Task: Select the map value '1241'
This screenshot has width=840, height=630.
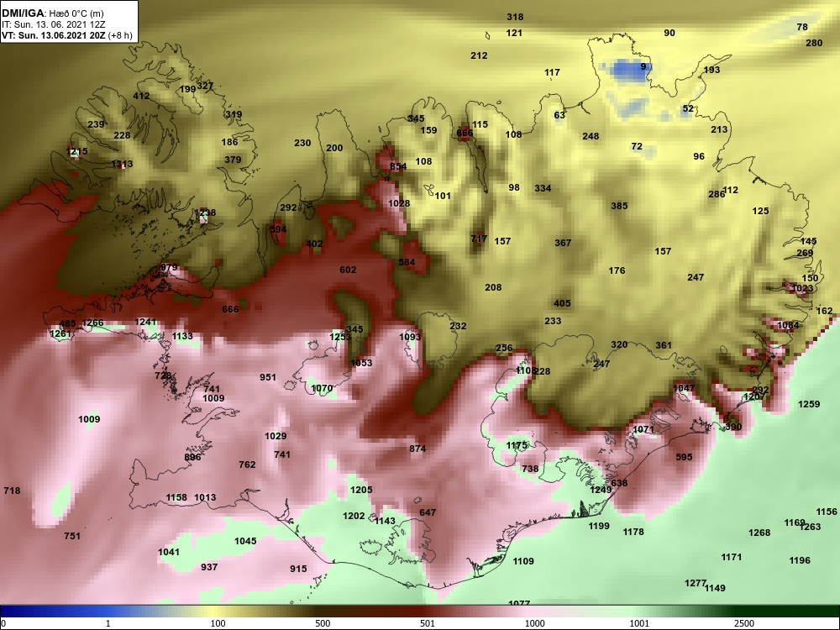Action: (x=145, y=322)
